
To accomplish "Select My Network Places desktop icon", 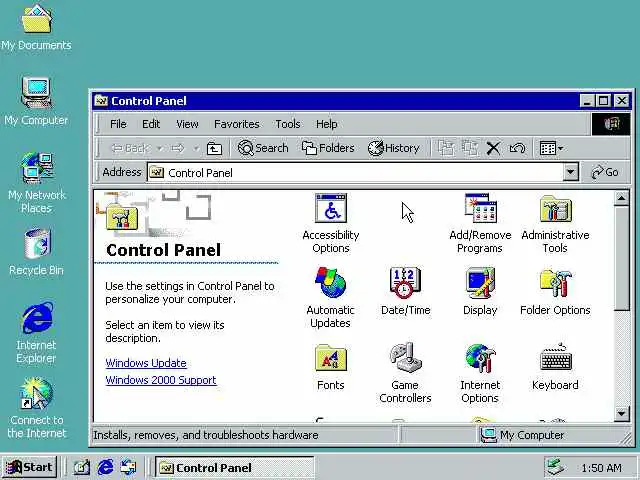I will point(37,182).
